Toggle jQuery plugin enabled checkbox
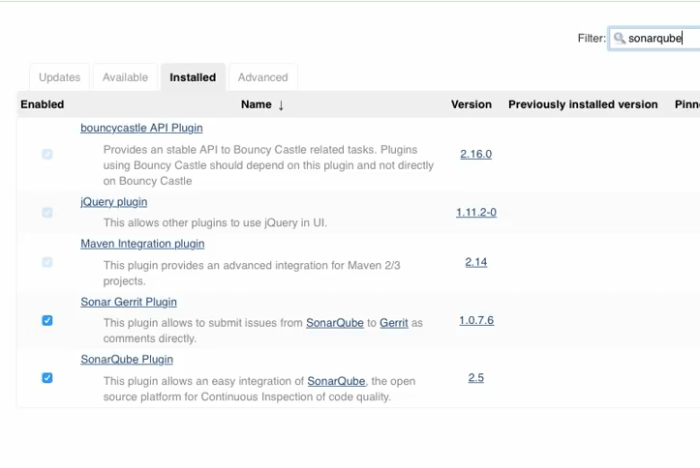Viewport: 700px width, 468px height. coord(47,213)
